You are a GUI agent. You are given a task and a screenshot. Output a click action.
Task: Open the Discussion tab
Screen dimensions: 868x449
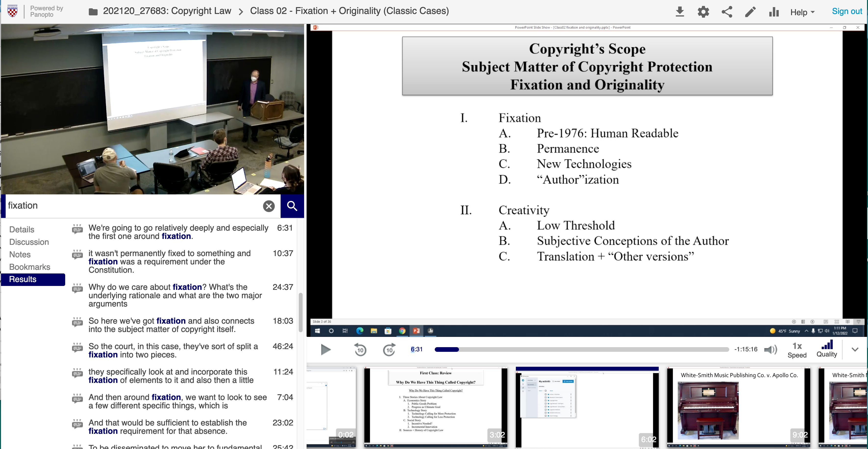[x=29, y=242]
